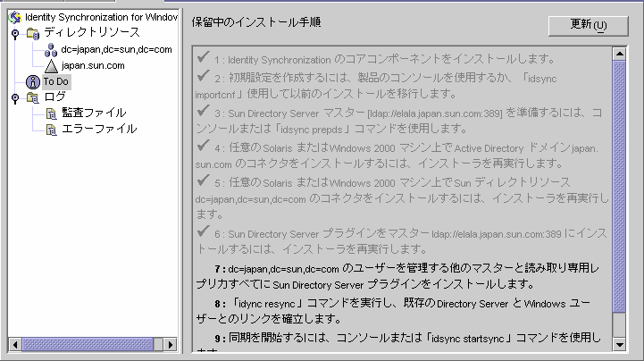
Task: Click step 5 text about Sun ディレクトリソース
Action: point(402,198)
